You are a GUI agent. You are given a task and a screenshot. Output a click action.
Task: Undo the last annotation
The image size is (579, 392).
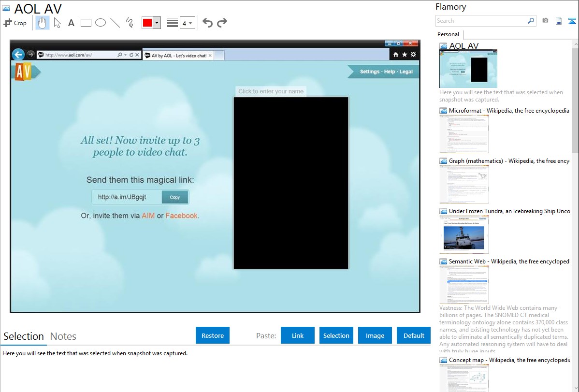point(207,23)
